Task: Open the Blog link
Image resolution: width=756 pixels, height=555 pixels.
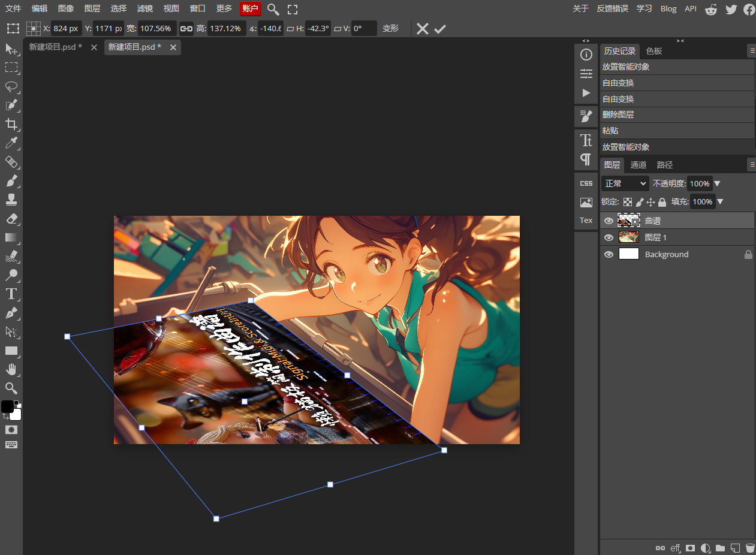Action: pos(668,8)
